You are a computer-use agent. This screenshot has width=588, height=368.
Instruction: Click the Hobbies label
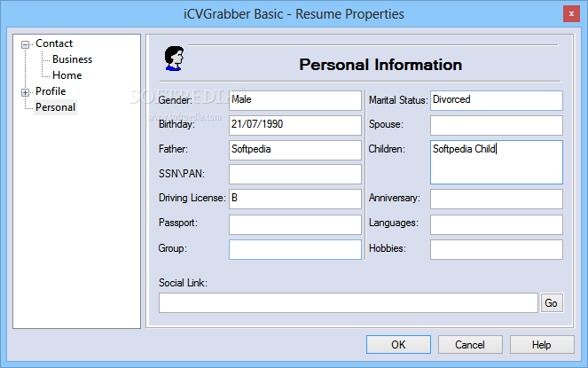pyautogui.click(x=388, y=248)
